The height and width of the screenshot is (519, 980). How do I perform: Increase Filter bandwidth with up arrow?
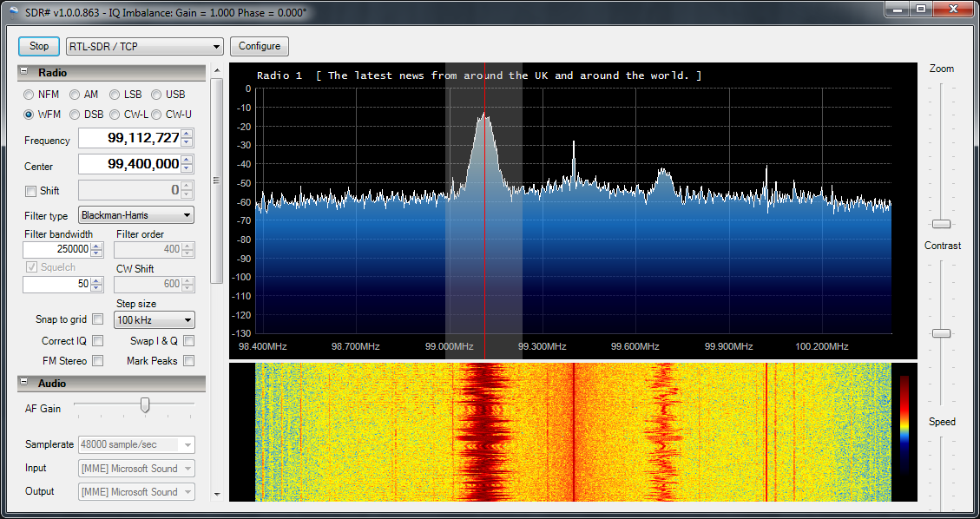pos(97,246)
